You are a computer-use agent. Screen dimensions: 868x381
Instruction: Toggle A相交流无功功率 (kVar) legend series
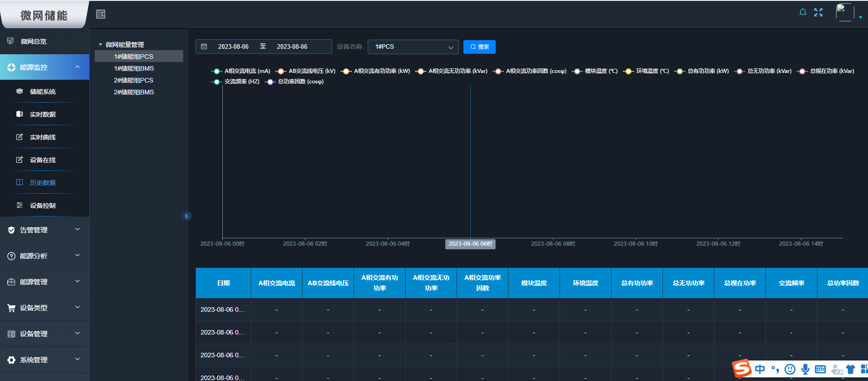[452, 71]
